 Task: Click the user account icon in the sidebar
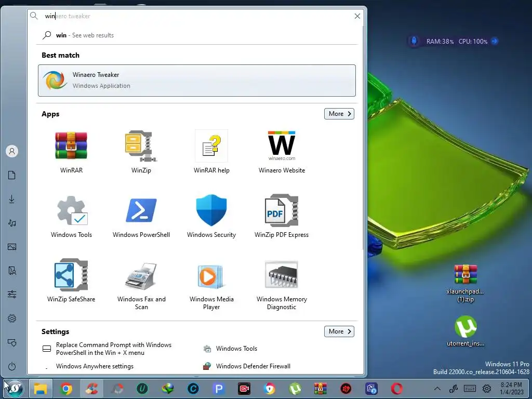click(x=12, y=151)
